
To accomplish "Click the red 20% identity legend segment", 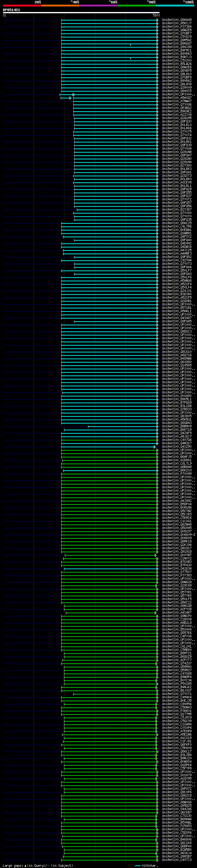I will pyautogui.click(x=22, y=6).
